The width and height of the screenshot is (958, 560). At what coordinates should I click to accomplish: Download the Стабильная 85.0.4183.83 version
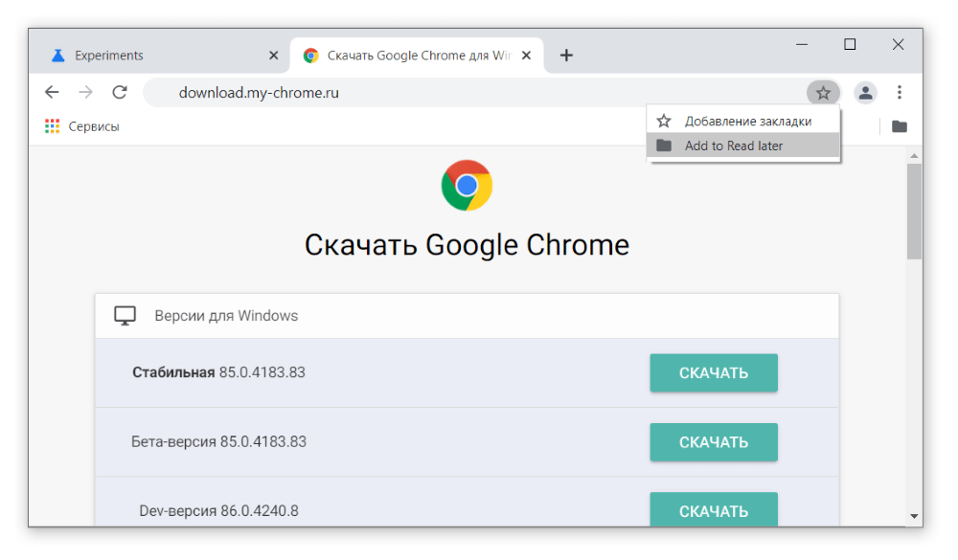(x=714, y=372)
